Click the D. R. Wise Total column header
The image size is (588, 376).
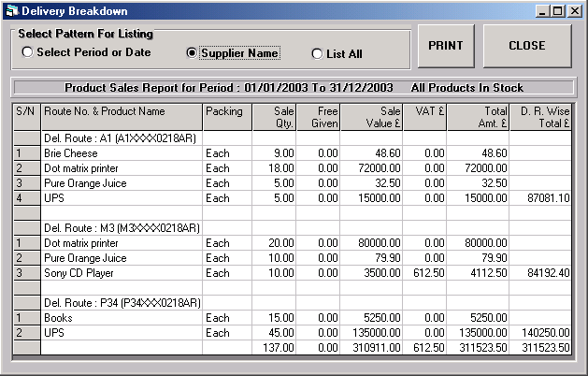click(540, 117)
